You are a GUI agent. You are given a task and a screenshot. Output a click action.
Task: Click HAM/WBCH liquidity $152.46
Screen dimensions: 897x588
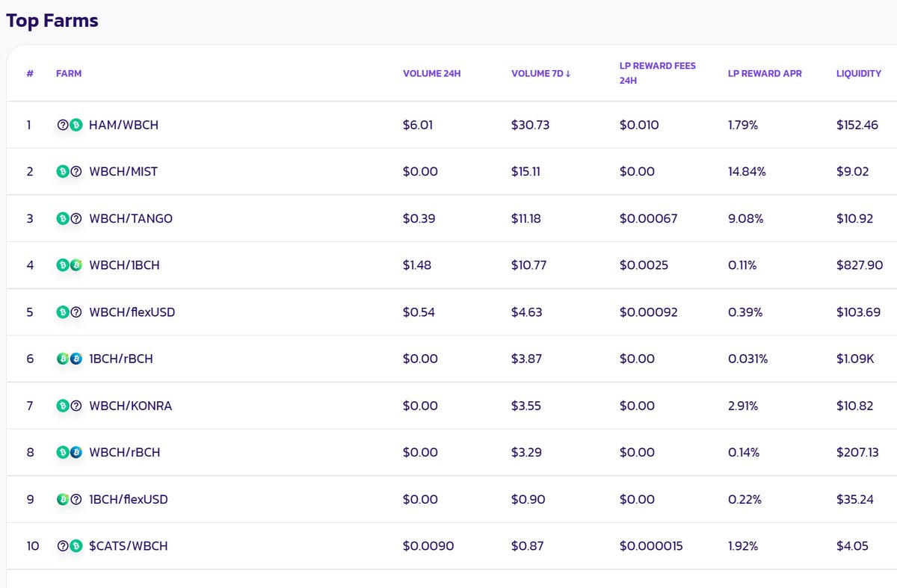click(x=857, y=125)
